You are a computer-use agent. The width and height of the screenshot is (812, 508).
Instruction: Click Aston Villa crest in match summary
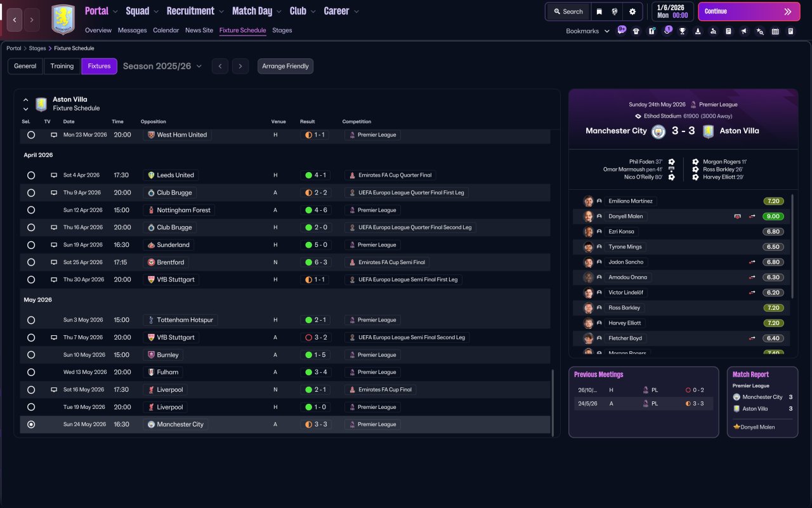(708, 131)
